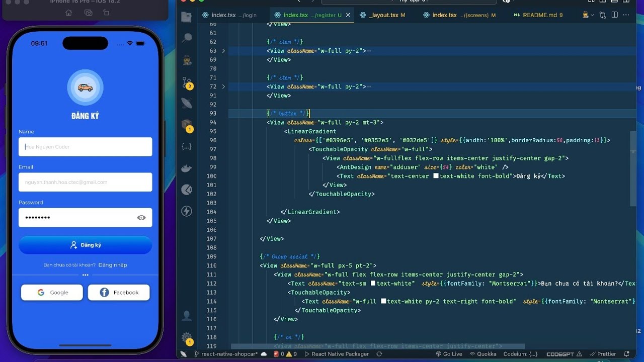The image size is (644, 362).
Task: Click the Password input field
Action: 86,218
